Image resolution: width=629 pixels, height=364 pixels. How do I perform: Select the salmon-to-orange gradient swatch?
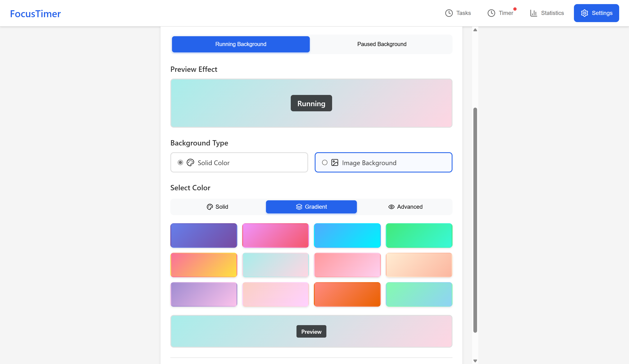[347, 294]
